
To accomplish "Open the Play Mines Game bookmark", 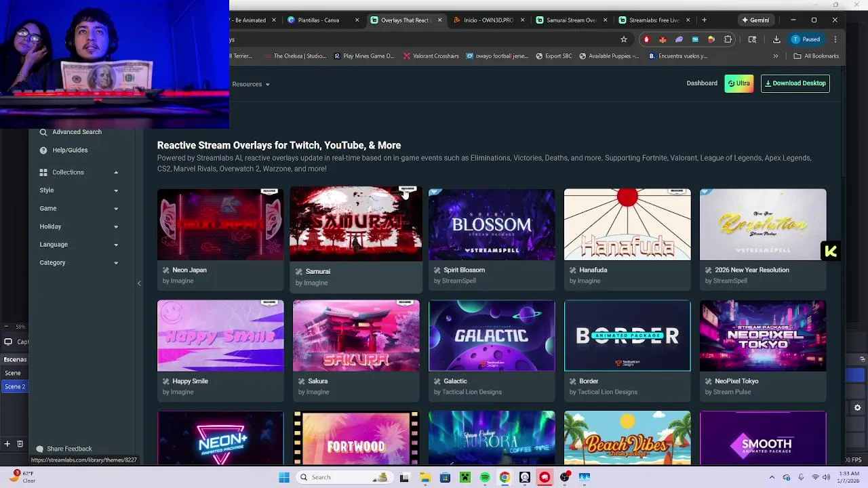I will coord(364,56).
